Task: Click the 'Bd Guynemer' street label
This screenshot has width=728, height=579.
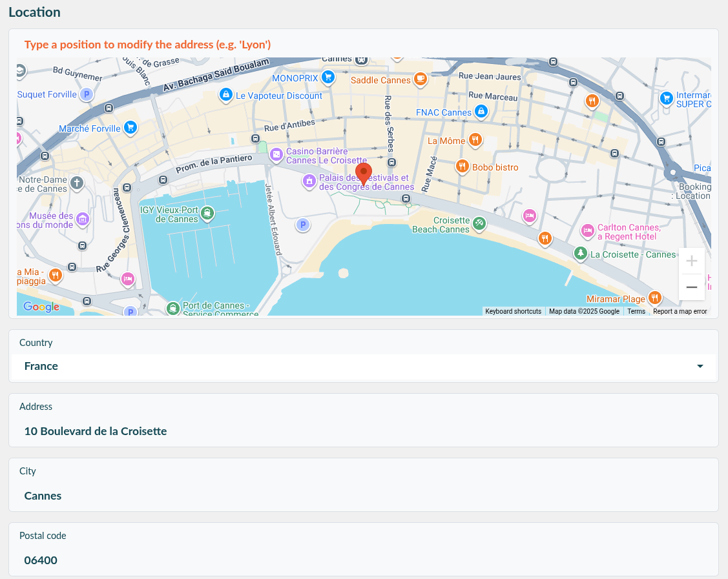Action: 78,74
